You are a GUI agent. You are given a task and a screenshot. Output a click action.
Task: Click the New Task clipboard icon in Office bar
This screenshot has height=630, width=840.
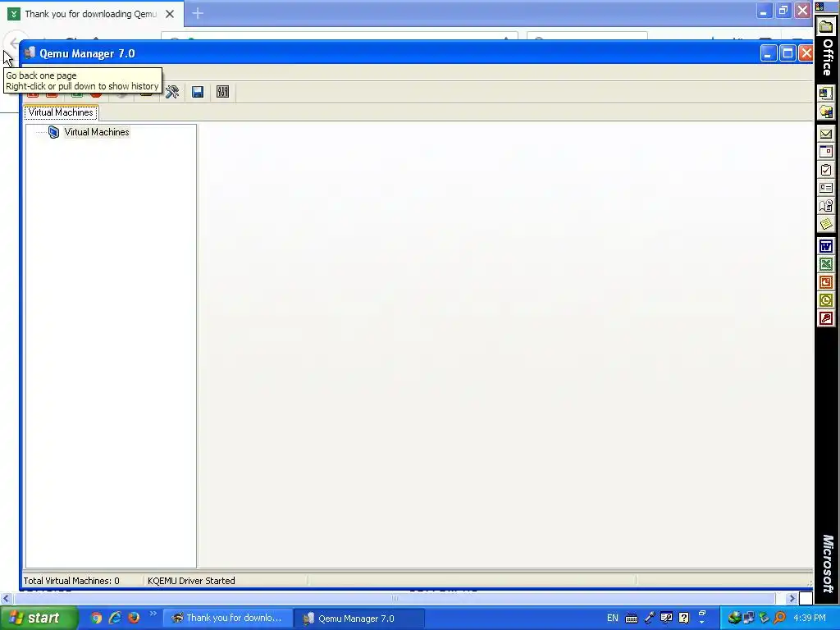826,170
